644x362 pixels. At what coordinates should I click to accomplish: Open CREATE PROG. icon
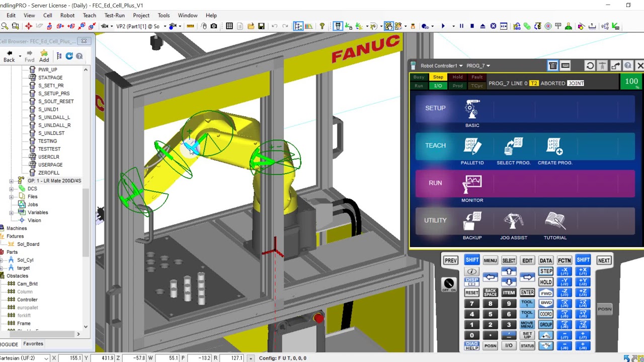tap(555, 146)
